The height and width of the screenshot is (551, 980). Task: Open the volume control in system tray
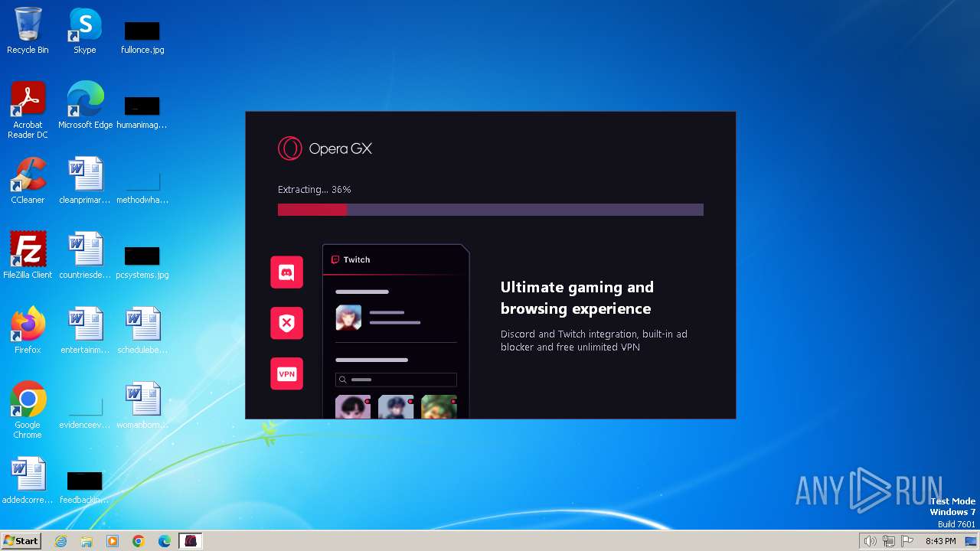pos(870,541)
